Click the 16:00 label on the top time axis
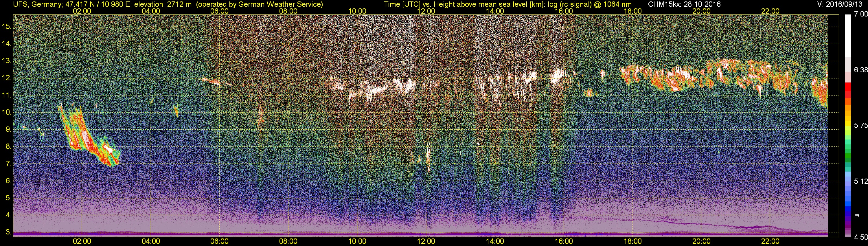This screenshot has height=246, width=868. click(564, 11)
